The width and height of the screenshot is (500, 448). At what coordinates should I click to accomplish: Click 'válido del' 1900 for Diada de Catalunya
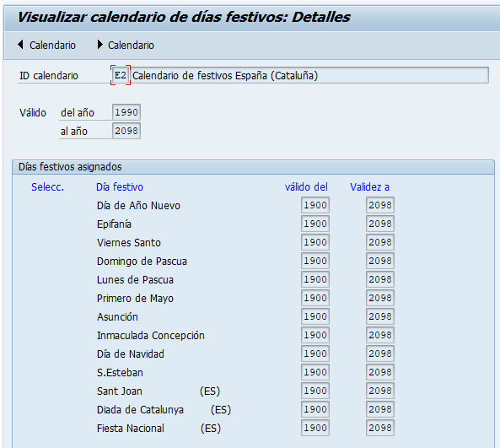coord(315,408)
